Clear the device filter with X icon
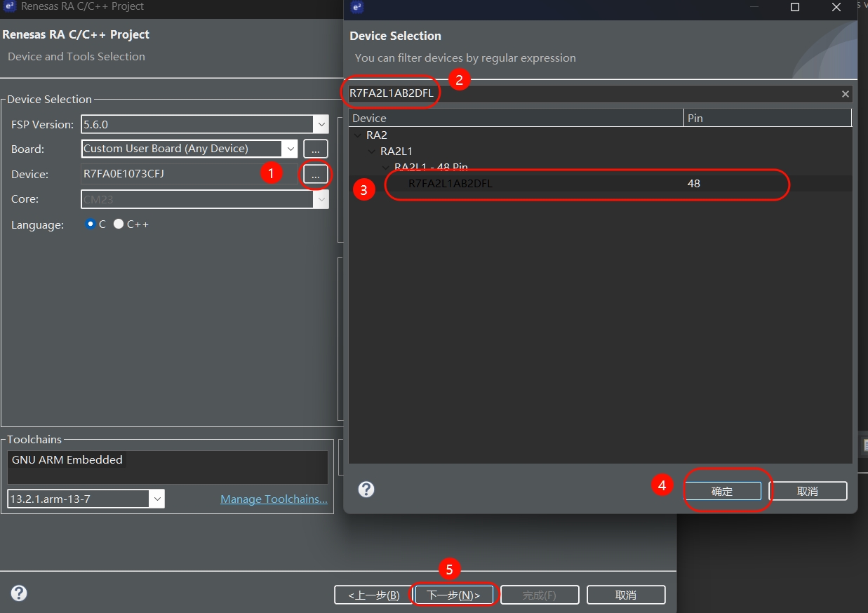The image size is (868, 613). (846, 94)
